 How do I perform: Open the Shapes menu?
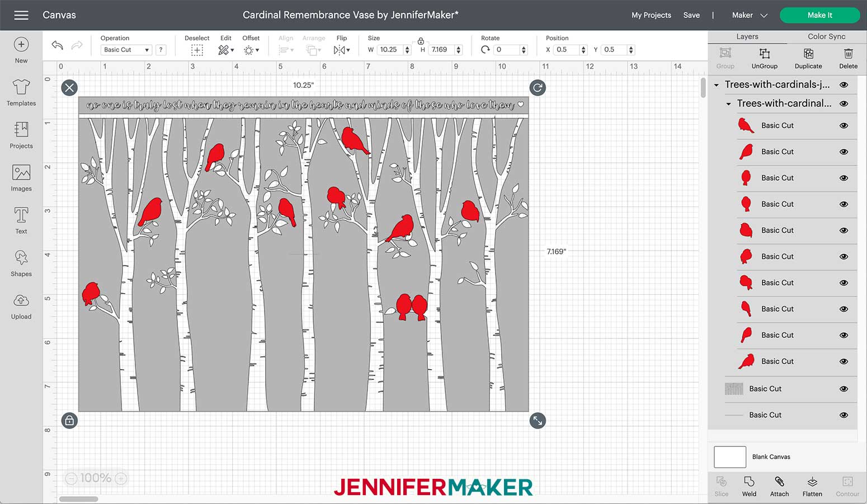pos(21,263)
